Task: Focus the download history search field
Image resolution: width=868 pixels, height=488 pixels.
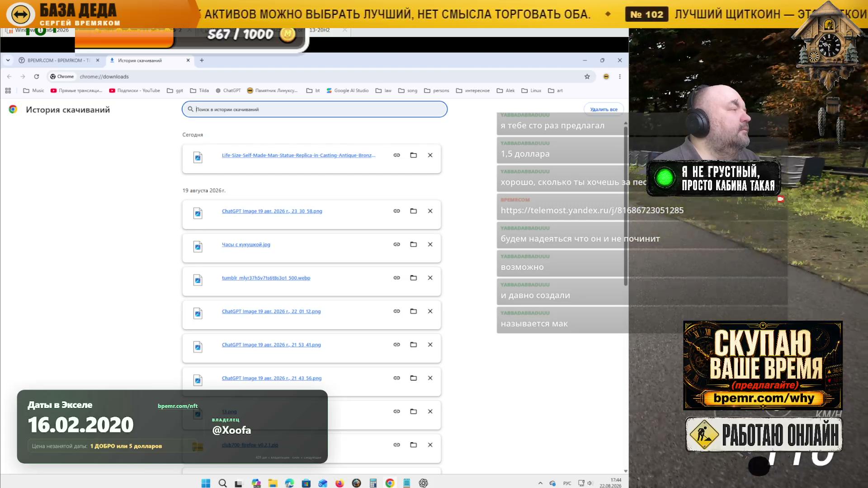Action: (315, 109)
